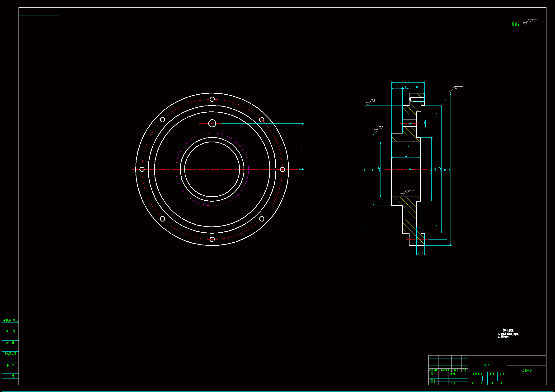The height and width of the screenshot is (392, 555).
Task: Click the 技术要求 heading
Action: pos(508,330)
